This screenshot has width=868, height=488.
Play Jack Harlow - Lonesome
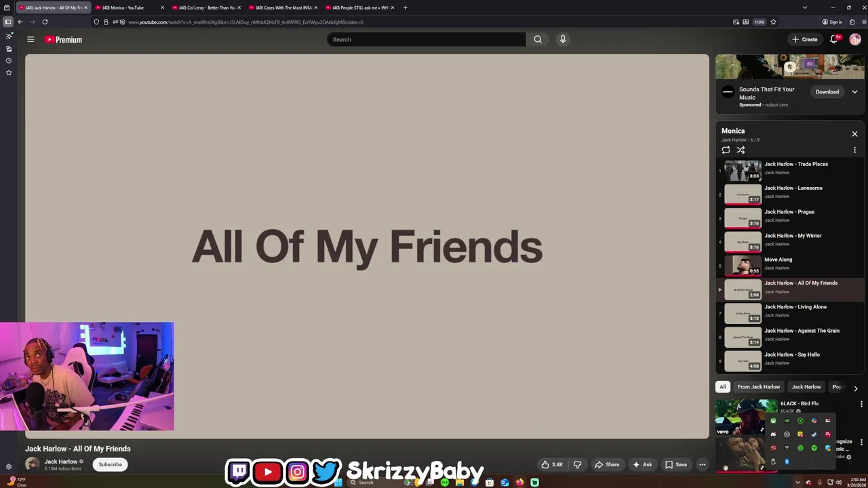790,195
